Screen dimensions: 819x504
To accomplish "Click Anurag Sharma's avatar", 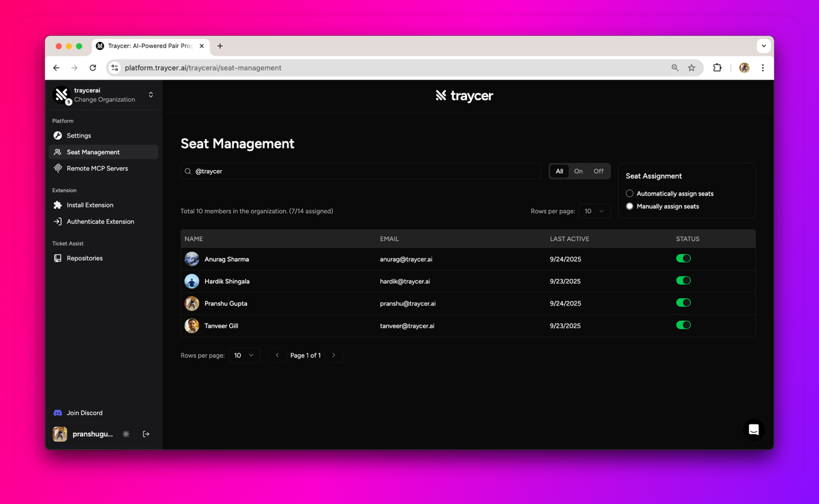I will [192, 259].
